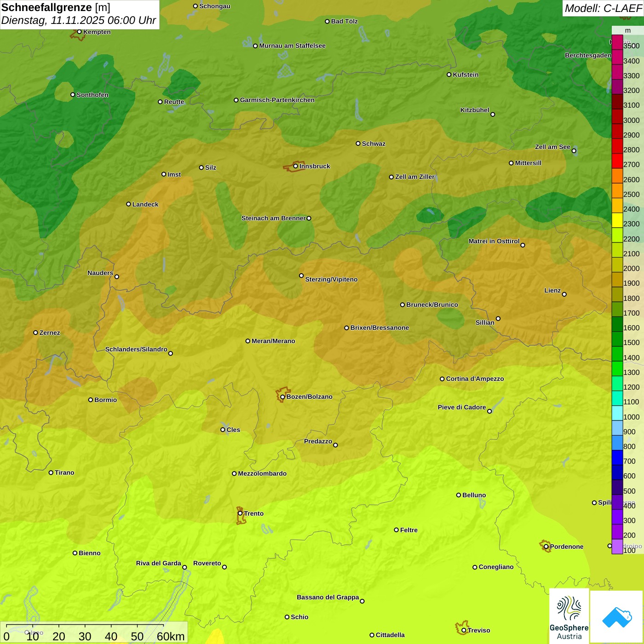
Task: Click the Schwaz location dot
Action: pyautogui.click(x=358, y=144)
